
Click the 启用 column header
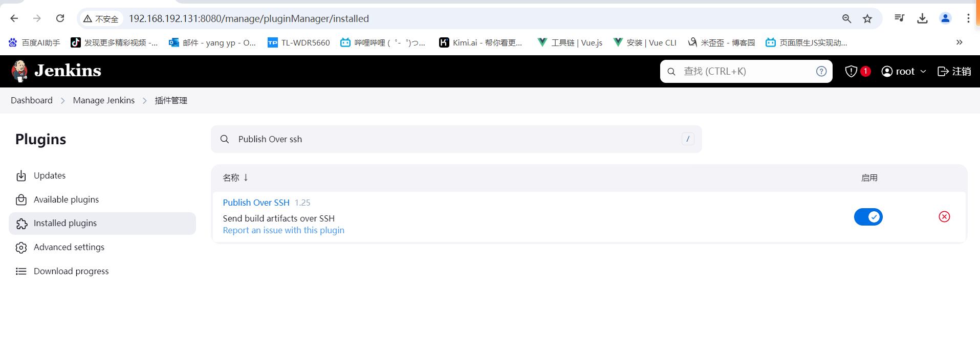tap(869, 177)
